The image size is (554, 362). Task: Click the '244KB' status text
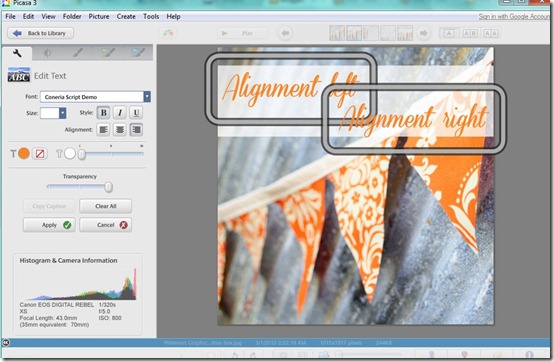pyautogui.click(x=383, y=343)
